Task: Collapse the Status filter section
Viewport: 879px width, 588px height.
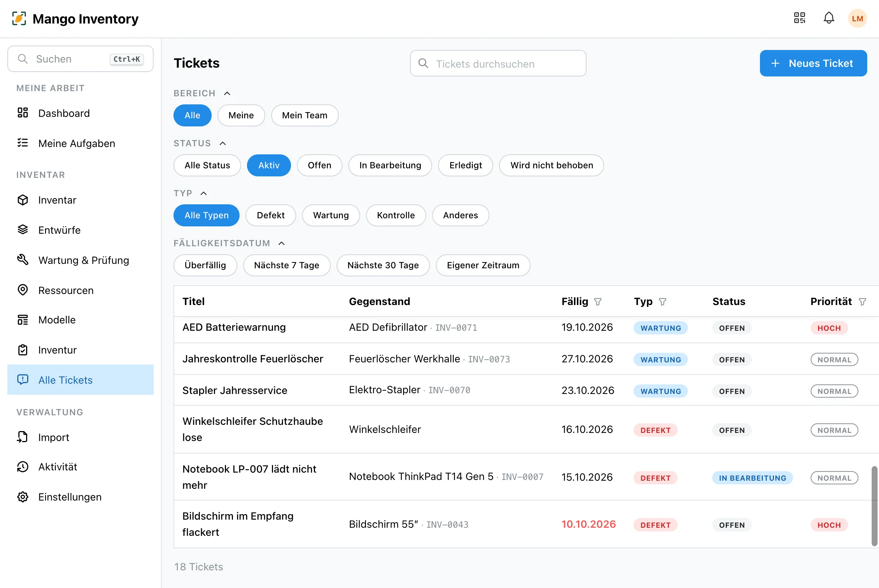Action: tap(223, 143)
